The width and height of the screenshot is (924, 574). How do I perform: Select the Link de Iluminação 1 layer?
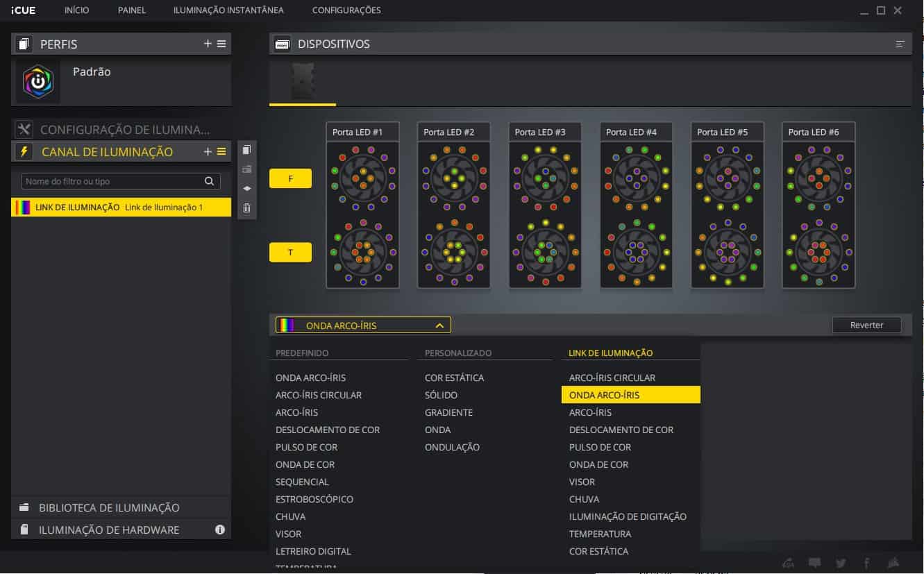121,207
